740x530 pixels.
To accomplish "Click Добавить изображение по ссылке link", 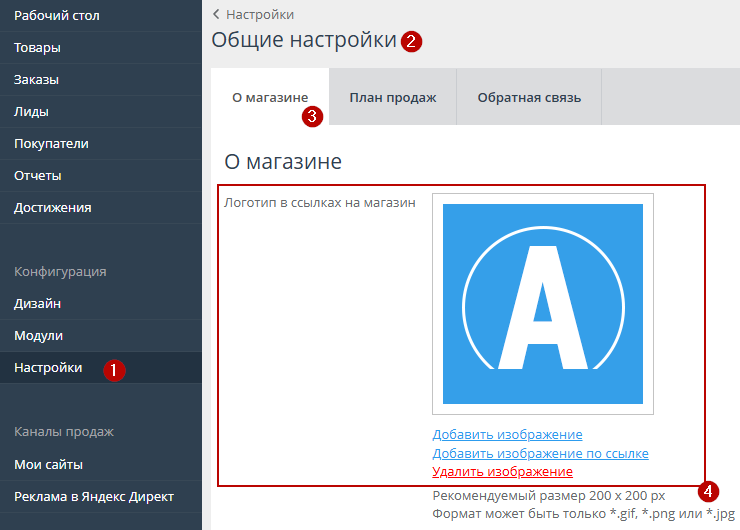I will click(540, 453).
